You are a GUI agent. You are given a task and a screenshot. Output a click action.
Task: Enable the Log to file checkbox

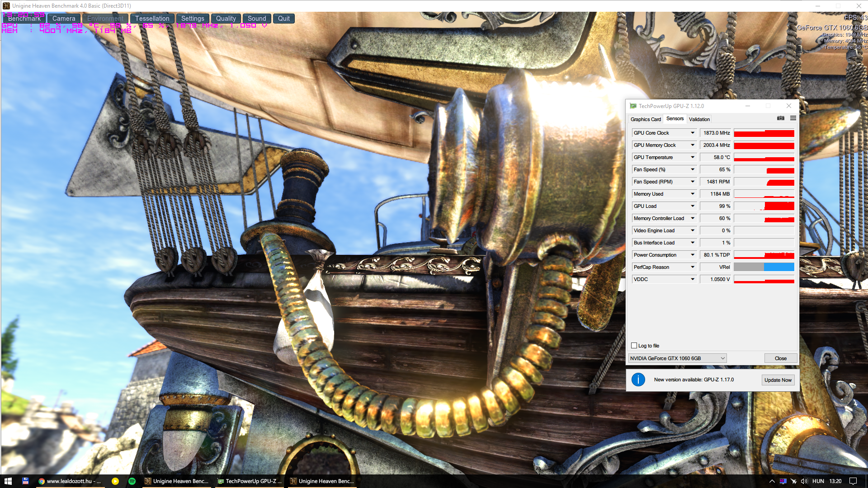[x=634, y=346]
